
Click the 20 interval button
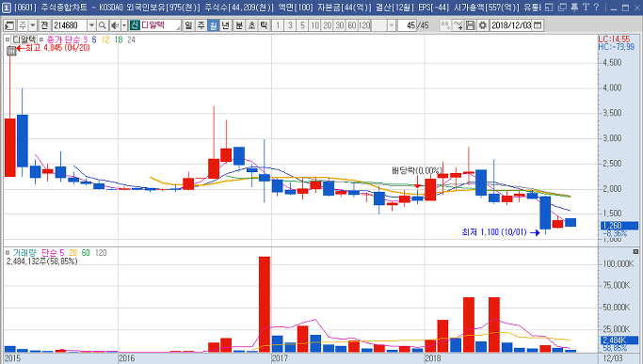(x=327, y=25)
